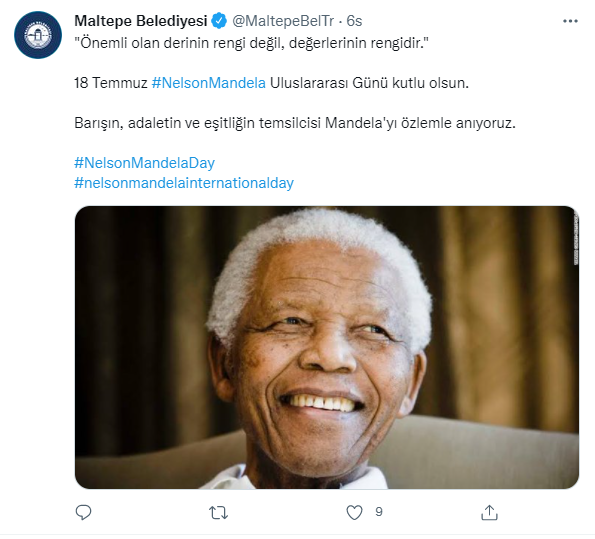Viewport: 595px width, 539px height.
Task: Click the "18 Temmuz" date text
Action: click(111, 83)
